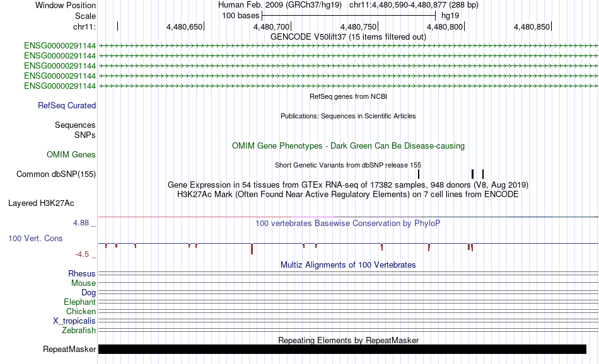Click the chr11: base position label

tap(84, 26)
